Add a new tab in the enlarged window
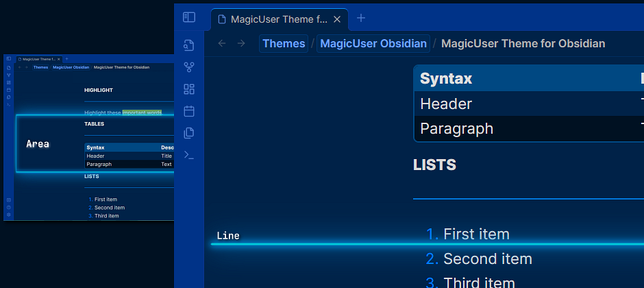 click(x=361, y=18)
